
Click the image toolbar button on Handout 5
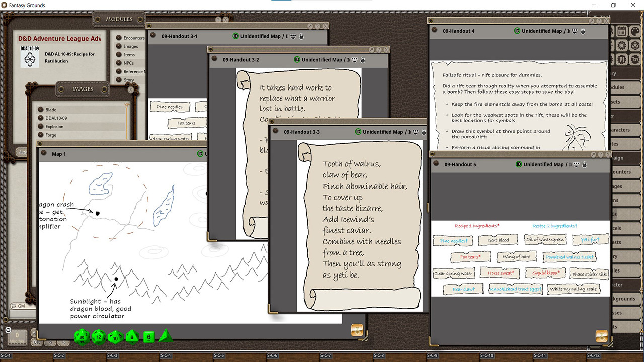coord(601,335)
